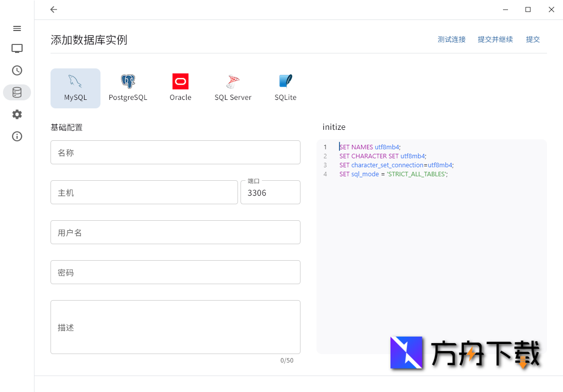This screenshot has height=392, width=563.
Task: Select the SQLite database type
Action: (x=285, y=88)
